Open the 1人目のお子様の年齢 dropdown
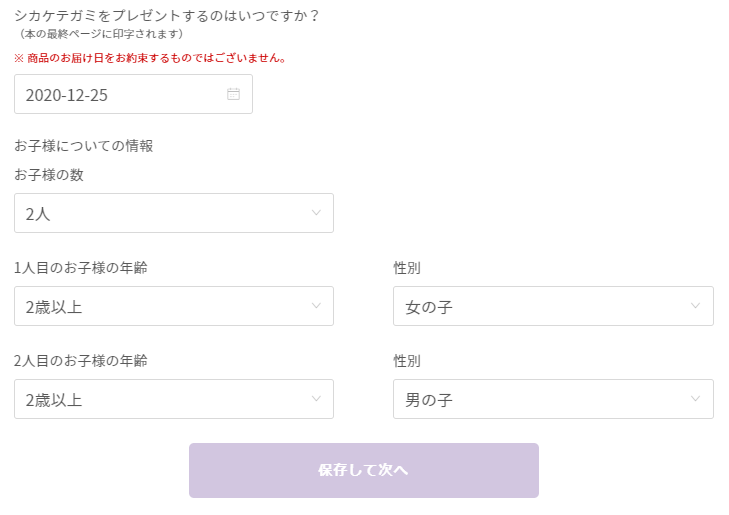This screenshot has width=729, height=515. pyautogui.click(x=174, y=306)
